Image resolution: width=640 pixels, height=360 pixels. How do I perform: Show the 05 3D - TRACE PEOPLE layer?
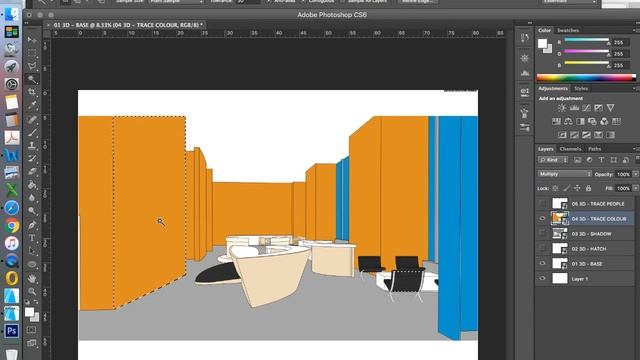[x=542, y=204]
